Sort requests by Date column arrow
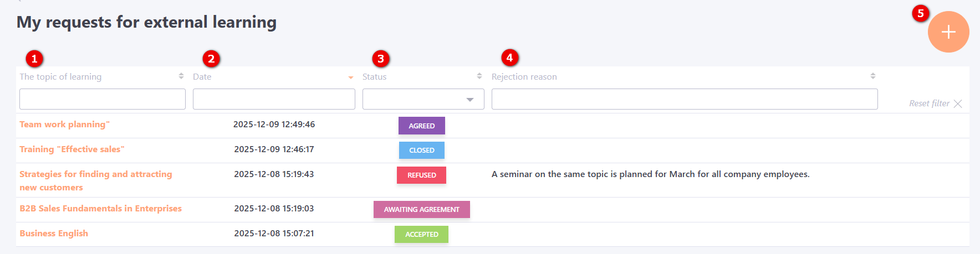 [x=351, y=77]
